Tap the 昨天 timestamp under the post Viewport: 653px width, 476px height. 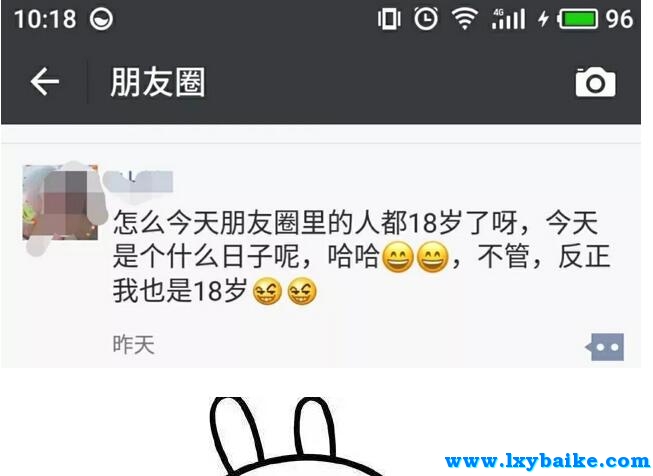tap(134, 345)
